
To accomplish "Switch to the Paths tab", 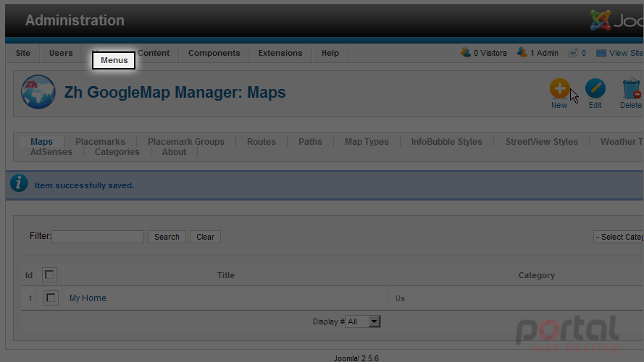I will pyautogui.click(x=310, y=142).
